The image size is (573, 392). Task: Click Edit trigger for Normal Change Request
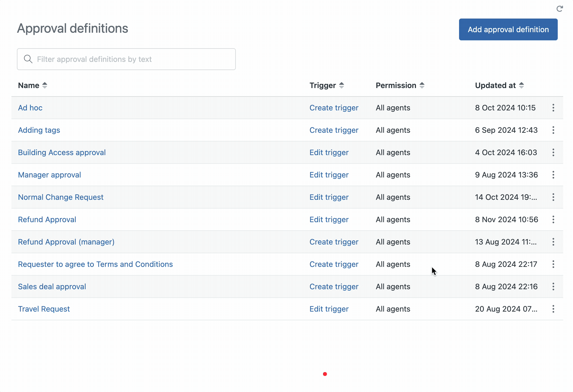point(329,197)
